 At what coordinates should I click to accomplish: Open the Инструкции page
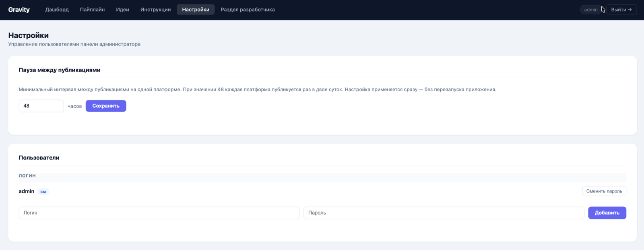(155, 10)
